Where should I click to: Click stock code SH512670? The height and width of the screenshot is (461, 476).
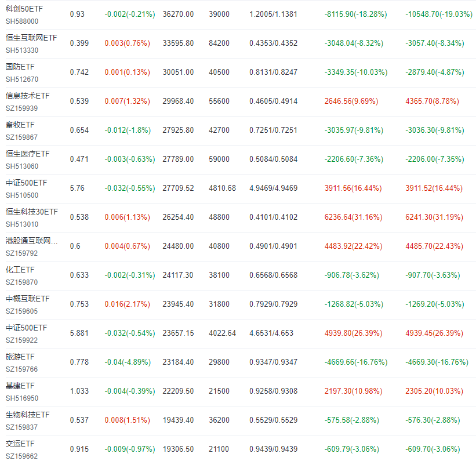tap(22, 79)
